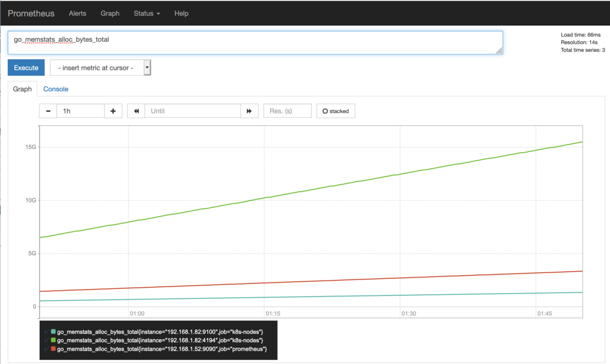Switch to the Graph tab
The width and height of the screenshot is (610, 364).
[x=22, y=89]
